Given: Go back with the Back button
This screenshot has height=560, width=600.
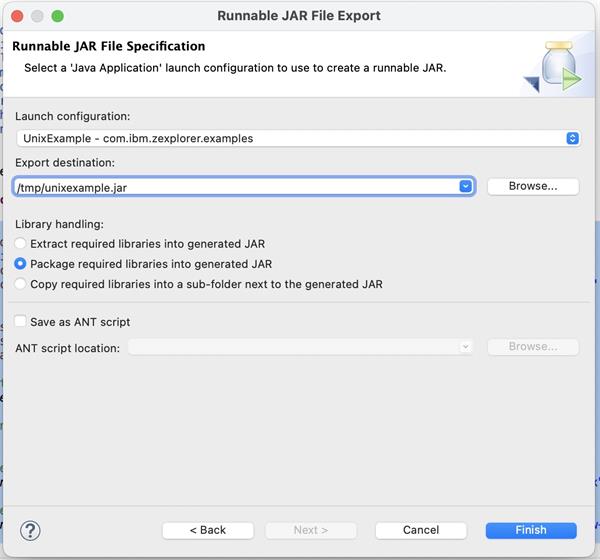Looking at the screenshot, I should [208, 530].
